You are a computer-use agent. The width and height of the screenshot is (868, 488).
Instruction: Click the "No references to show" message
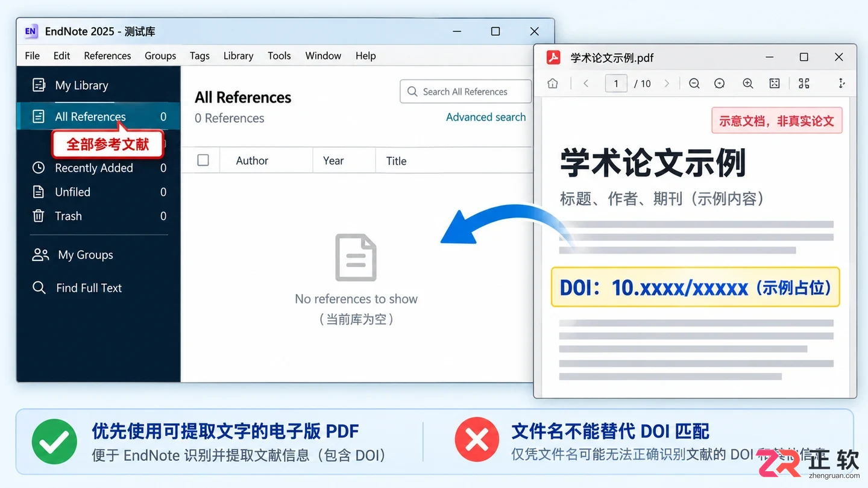[x=356, y=299]
